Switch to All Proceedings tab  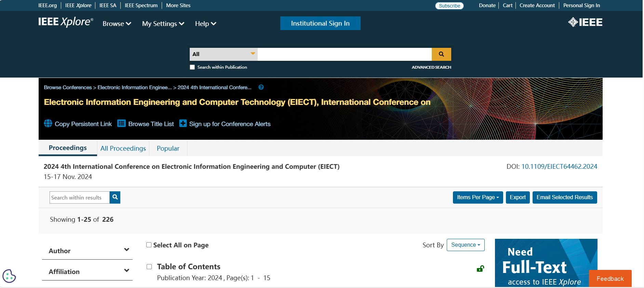tap(123, 148)
